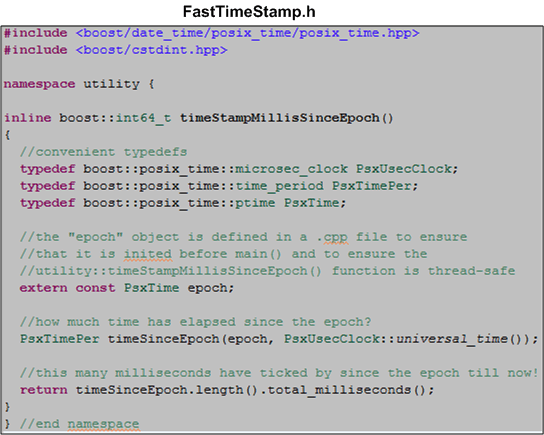The image size is (544, 435).
Task: Click the 'extern const PsxTime epoch;' line
Action: tap(127, 288)
